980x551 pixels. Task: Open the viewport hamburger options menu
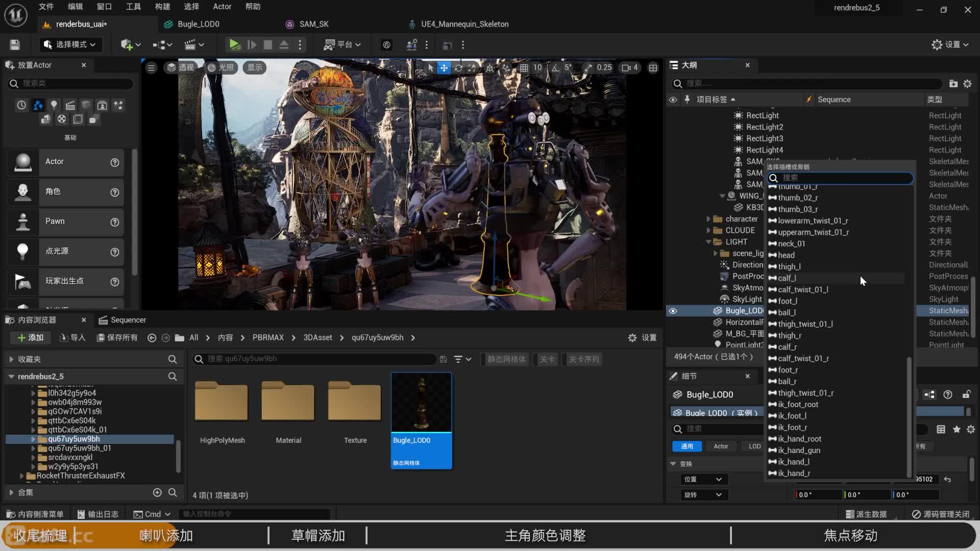pos(151,67)
